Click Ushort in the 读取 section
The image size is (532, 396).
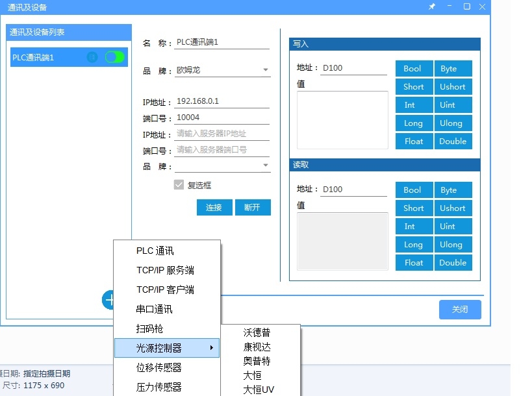coord(453,208)
